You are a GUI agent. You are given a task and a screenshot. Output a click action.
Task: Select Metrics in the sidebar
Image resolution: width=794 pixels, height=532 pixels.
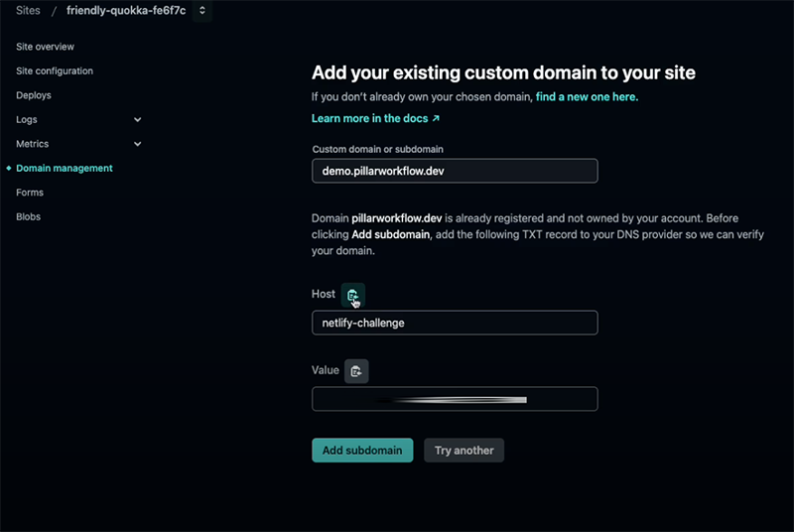point(32,144)
